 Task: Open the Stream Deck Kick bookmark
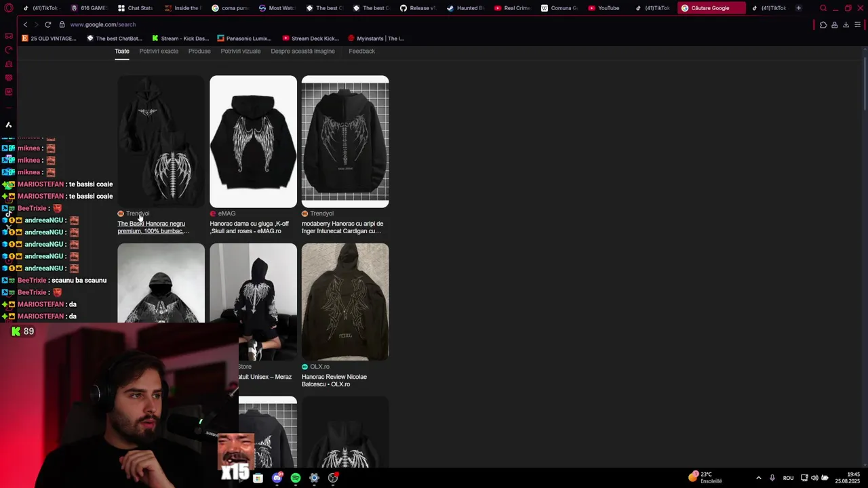point(311,39)
